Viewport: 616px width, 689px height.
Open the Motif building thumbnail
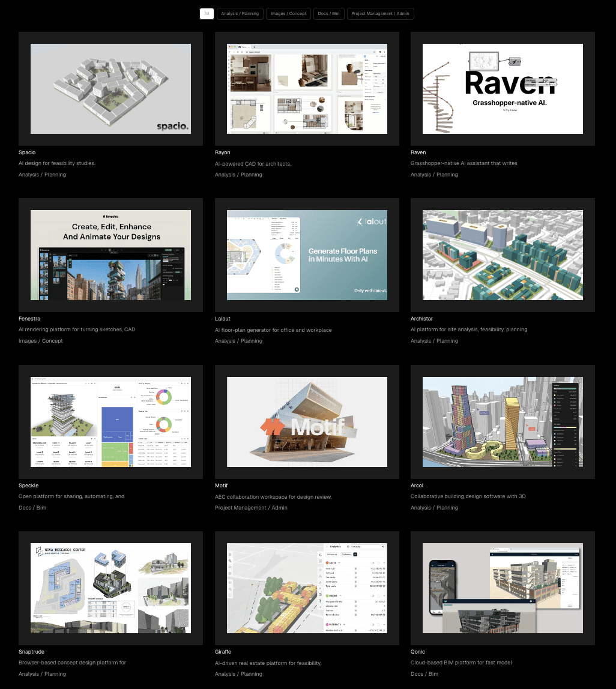(x=307, y=422)
